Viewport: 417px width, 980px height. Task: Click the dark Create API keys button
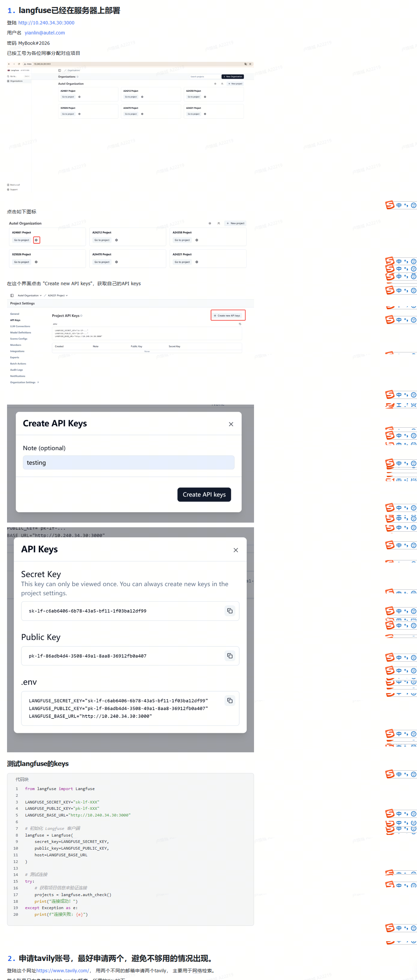(x=204, y=495)
